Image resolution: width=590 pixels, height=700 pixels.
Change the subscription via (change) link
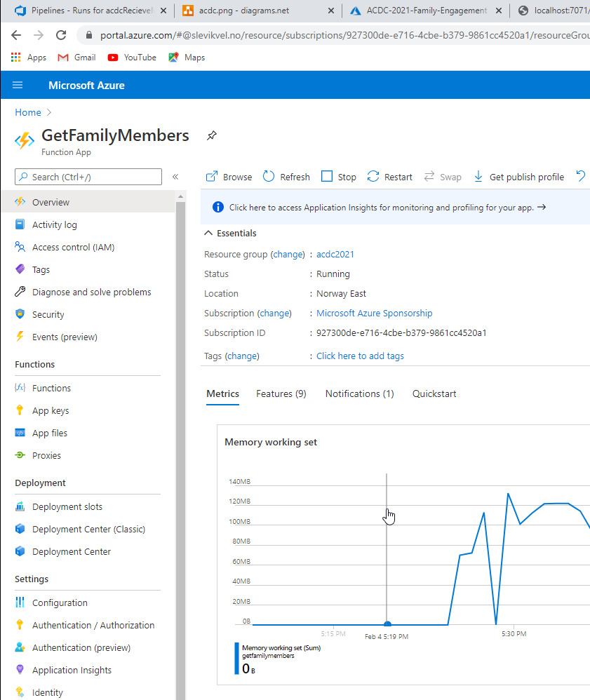[x=274, y=313]
